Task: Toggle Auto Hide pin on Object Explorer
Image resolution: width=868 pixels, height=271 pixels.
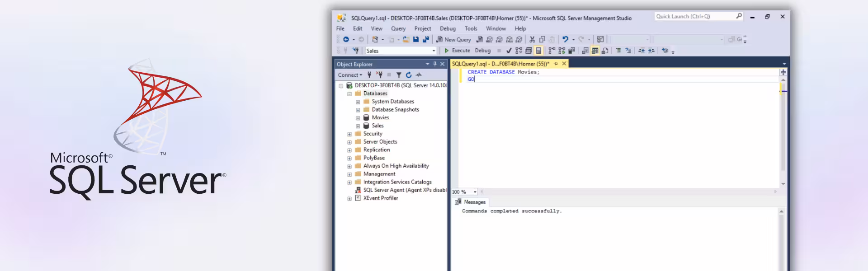Action: (x=435, y=64)
